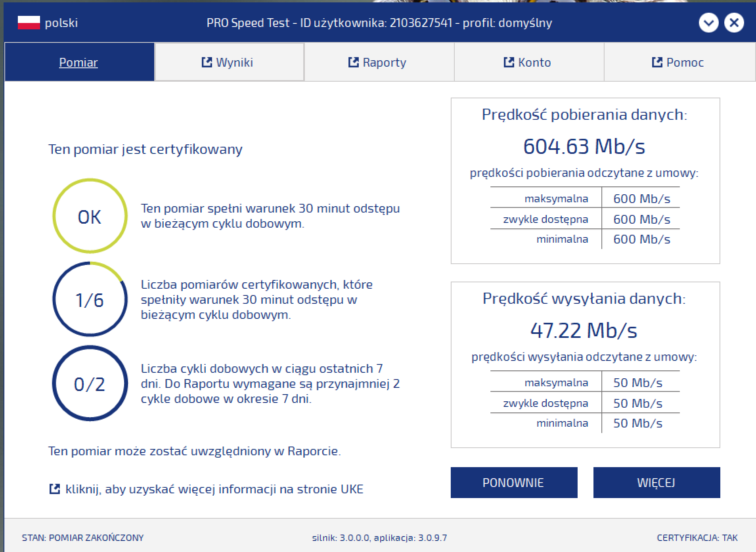Click 'prędkości pobierania odczytane z umowy' label
This screenshot has height=552, width=756.
pos(584,173)
